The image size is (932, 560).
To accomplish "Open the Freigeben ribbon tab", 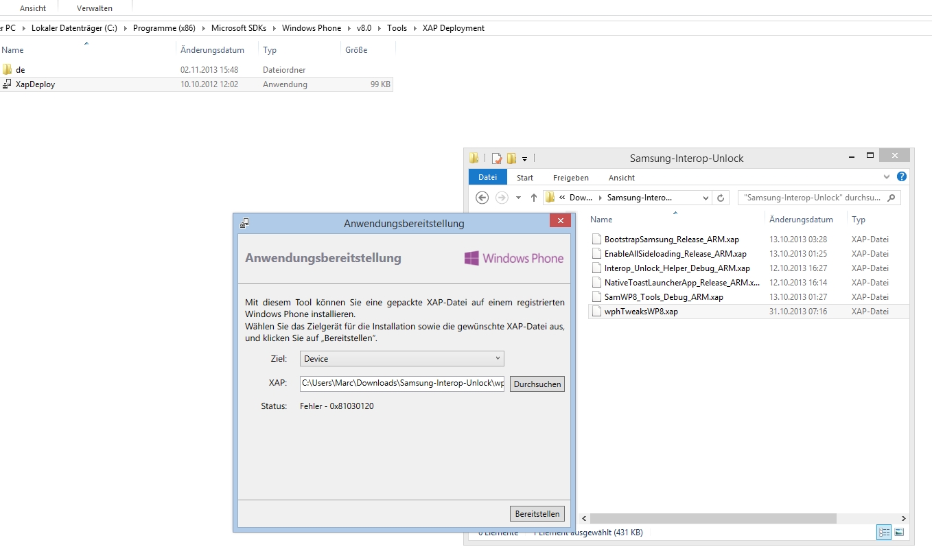I will coord(571,178).
